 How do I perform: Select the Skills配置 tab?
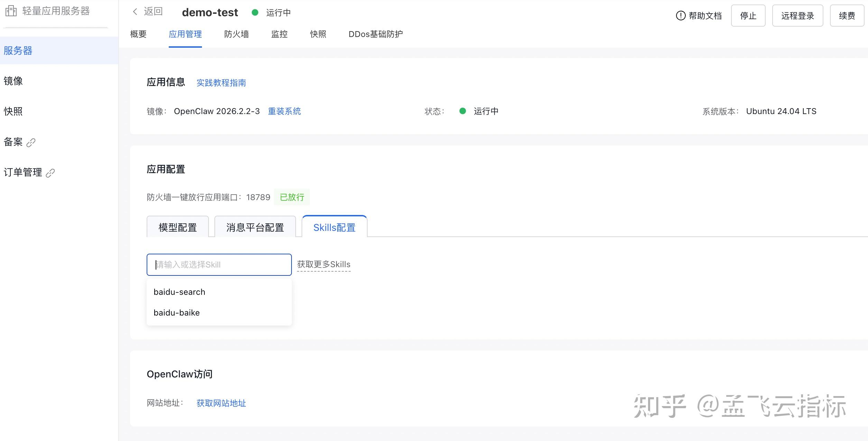(334, 227)
